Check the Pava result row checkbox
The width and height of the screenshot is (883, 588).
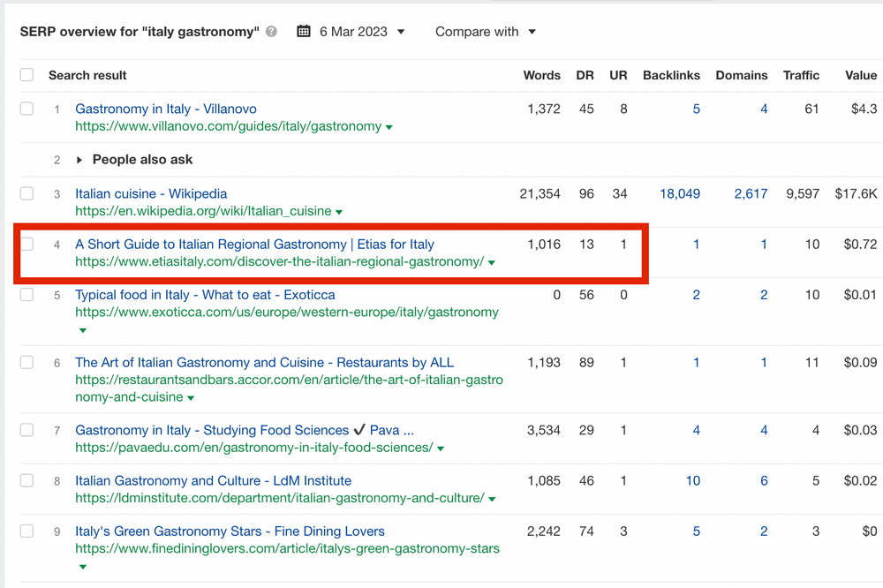[27, 430]
